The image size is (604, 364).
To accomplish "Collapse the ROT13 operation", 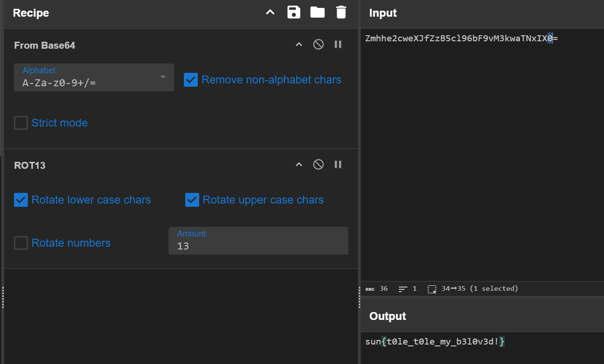I will pos(299,165).
